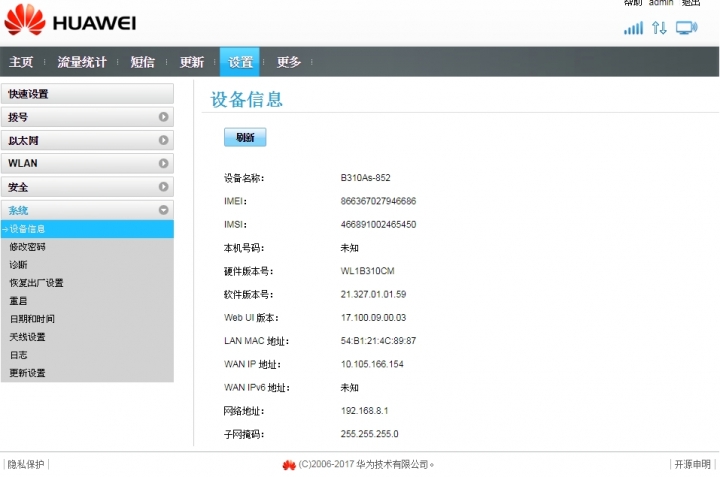The image size is (720, 477).
Task: Click the 本机号码 value 未知
Action: pyautogui.click(x=349, y=248)
